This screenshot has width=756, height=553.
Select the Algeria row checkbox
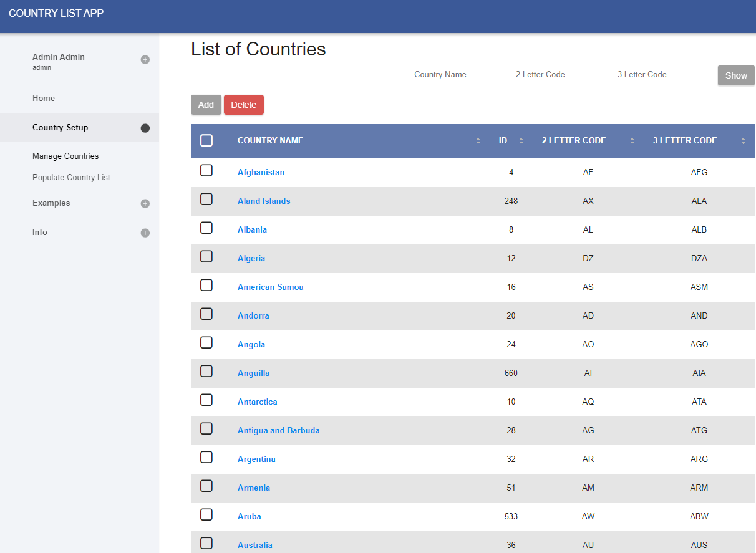[206, 256]
